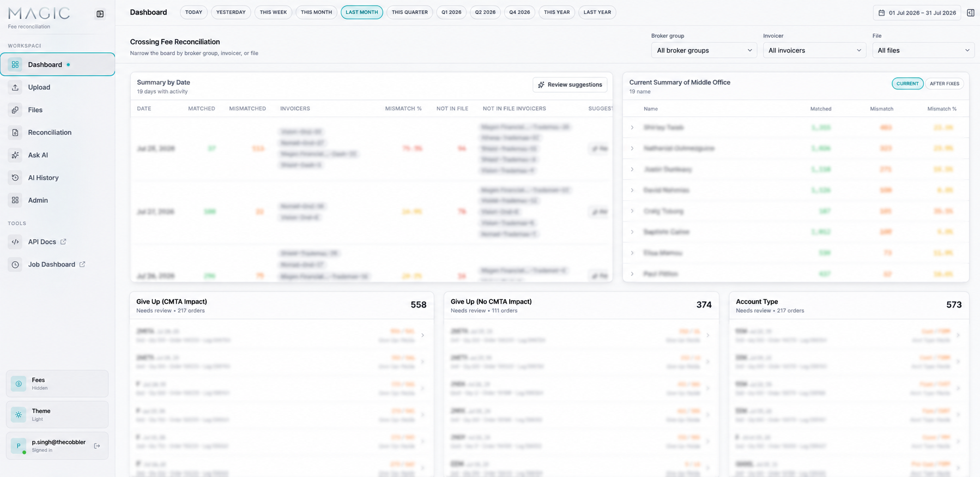
Task: Click the Review suggestions button
Action: (570, 84)
